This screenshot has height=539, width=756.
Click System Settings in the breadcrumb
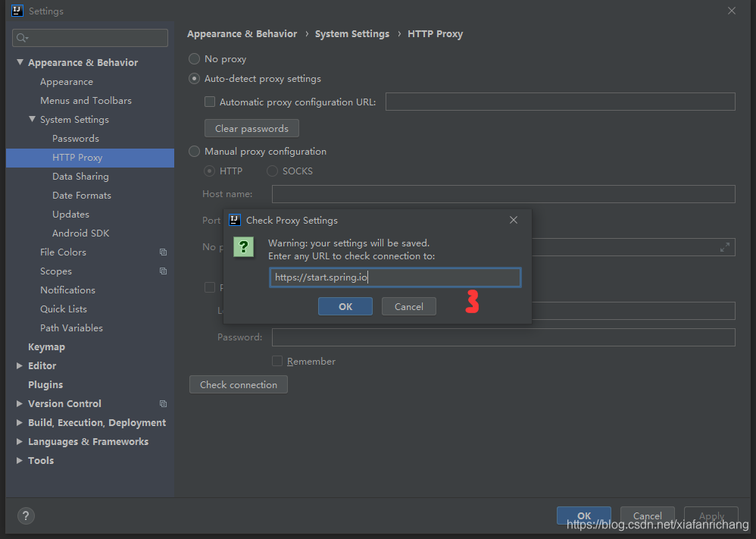pyautogui.click(x=352, y=34)
